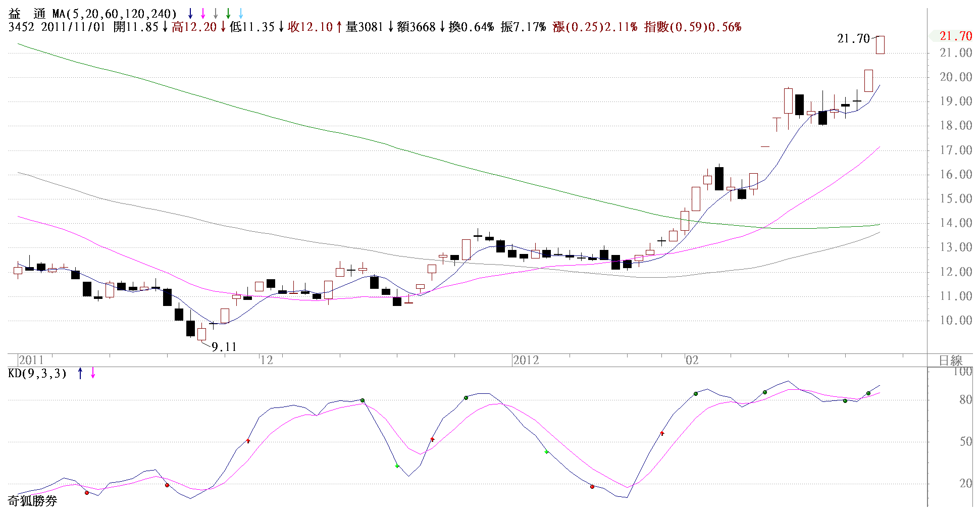Click the blue K-line up arrow beside KD(9,3,3)
980x514 pixels.
click(x=80, y=374)
